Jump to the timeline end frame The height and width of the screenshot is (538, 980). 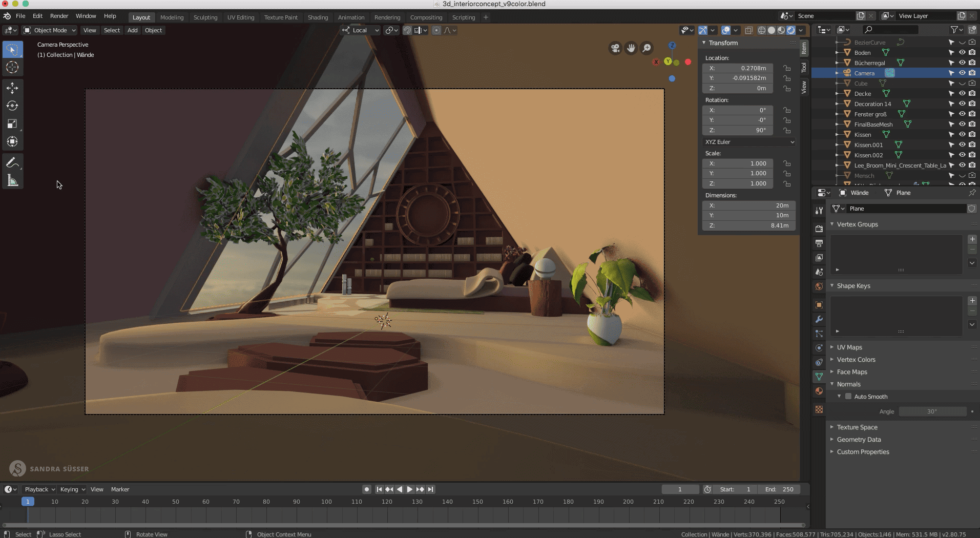point(431,489)
